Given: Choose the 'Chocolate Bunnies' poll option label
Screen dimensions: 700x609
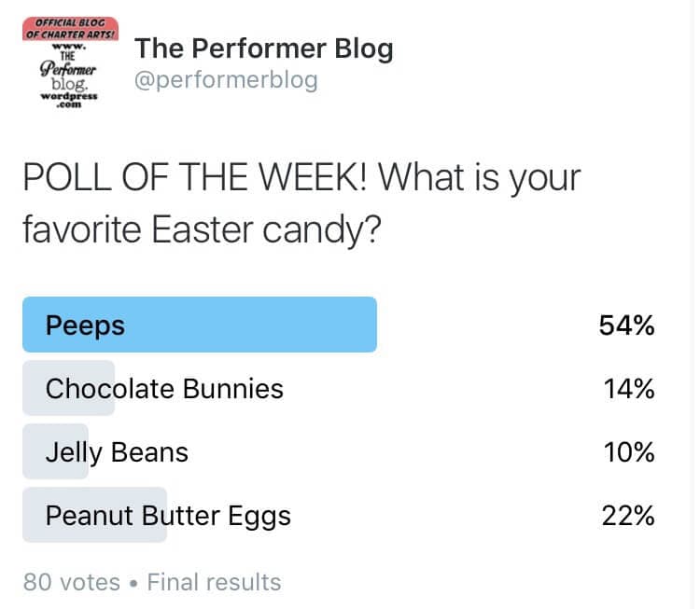Looking at the screenshot, I should pos(164,388).
